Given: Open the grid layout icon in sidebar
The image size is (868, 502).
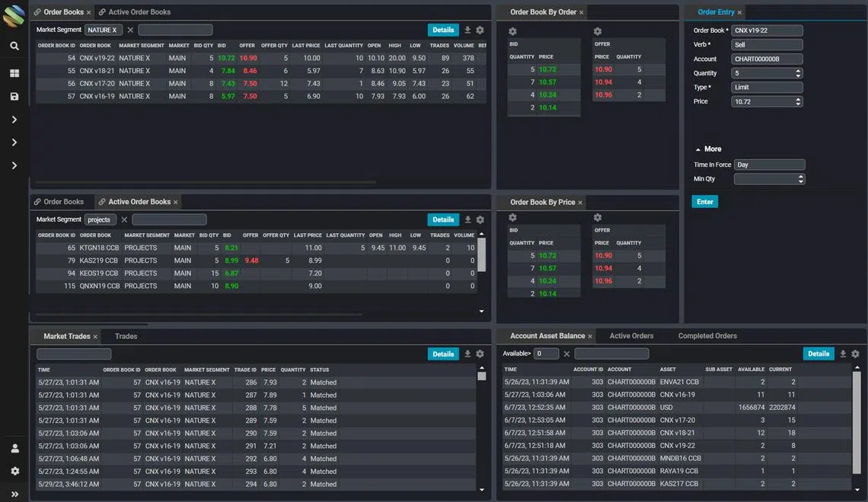Looking at the screenshot, I should [x=14, y=74].
